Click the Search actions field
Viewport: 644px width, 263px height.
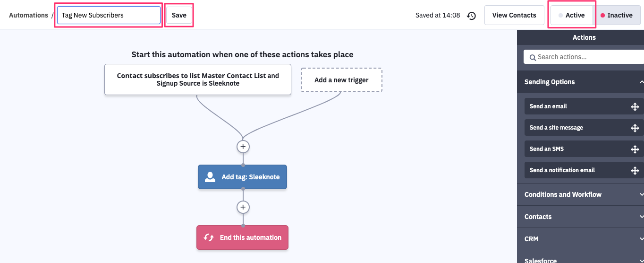[x=585, y=57]
